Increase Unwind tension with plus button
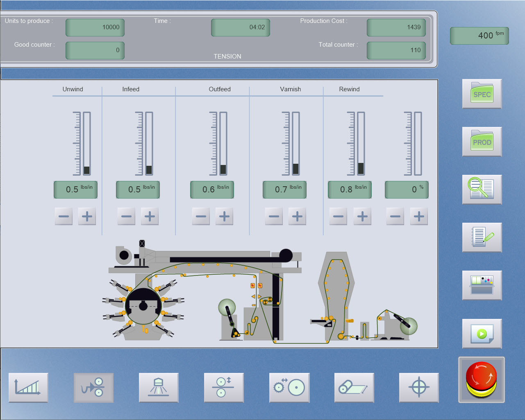The image size is (525, 420). (86, 216)
